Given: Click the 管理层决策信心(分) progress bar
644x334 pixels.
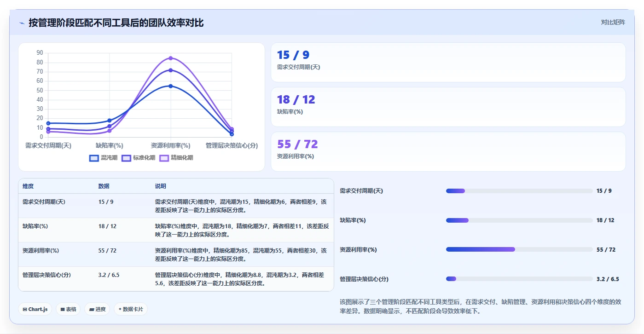Looking at the screenshot, I should 519,279.
